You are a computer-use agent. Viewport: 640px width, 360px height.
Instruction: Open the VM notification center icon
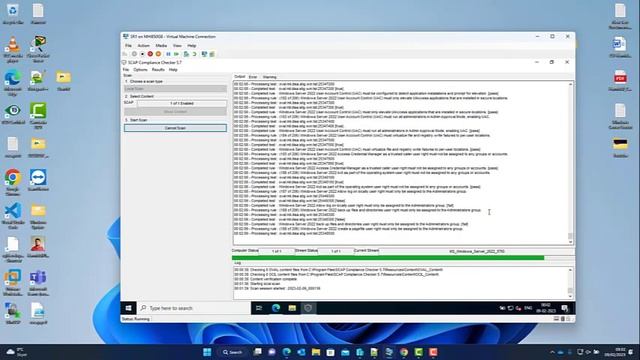coord(565,308)
